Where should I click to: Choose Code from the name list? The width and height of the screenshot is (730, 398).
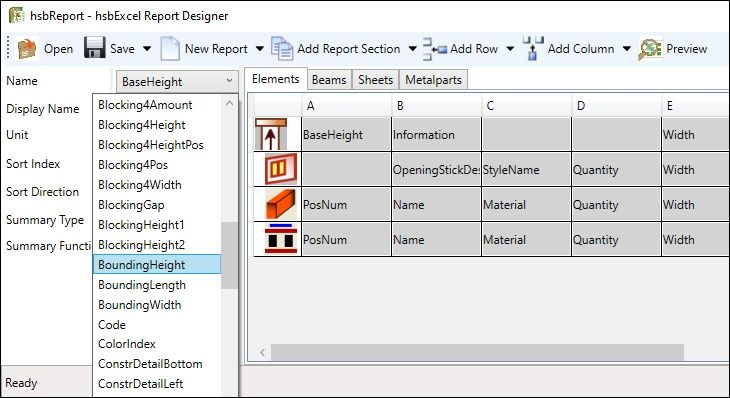156,324
